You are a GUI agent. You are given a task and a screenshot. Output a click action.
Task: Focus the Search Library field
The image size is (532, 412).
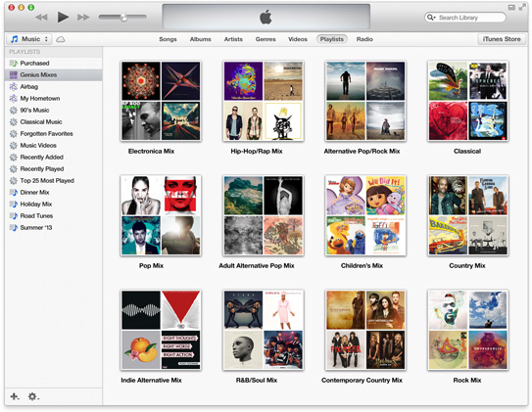(x=465, y=18)
